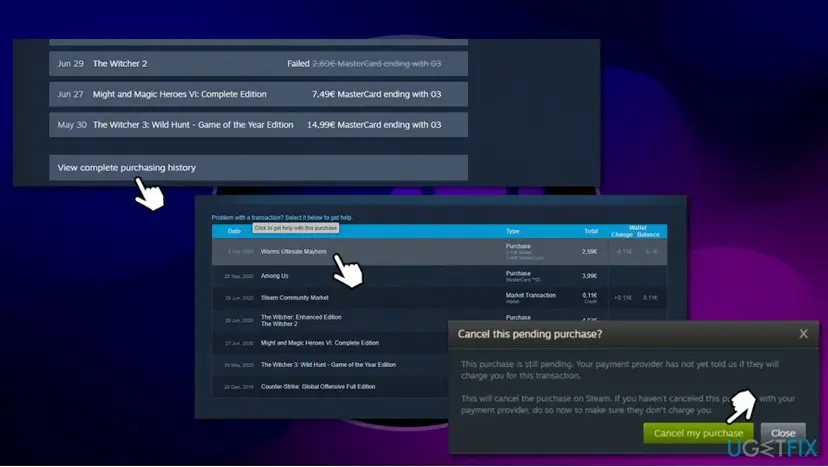This screenshot has width=828, height=467.
Task: Open View complete purchasing history
Action: (x=258, y=167)
